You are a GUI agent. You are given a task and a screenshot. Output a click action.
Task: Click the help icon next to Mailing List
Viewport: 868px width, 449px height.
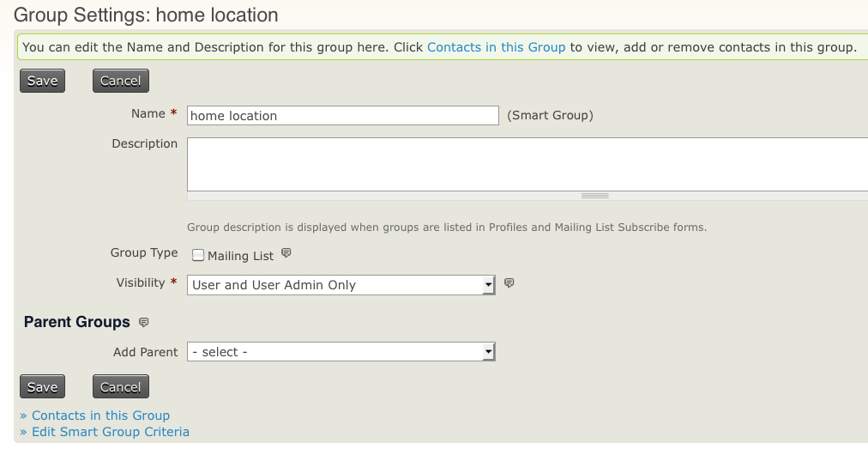[286, 254]
